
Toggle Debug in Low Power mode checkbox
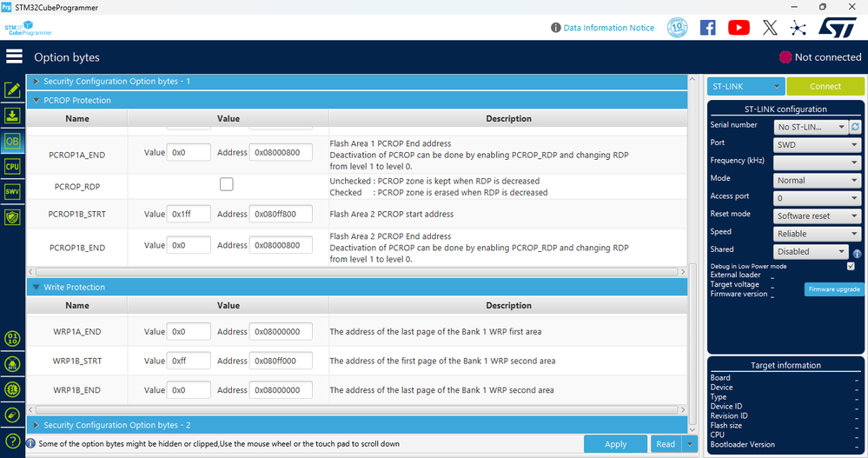[x=851, y=267]
